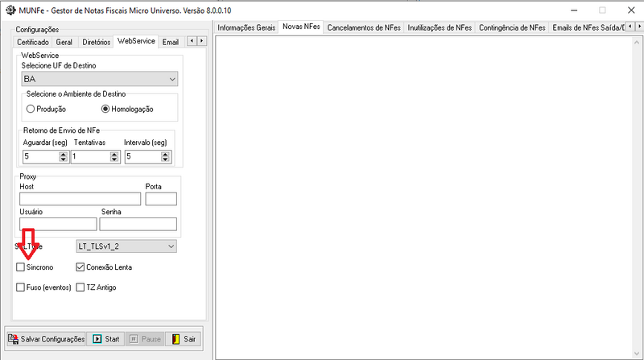The image size is (644, 360).
Task: Open the Cancelamentos de NFes tab
Action: (x=364, y=27)
